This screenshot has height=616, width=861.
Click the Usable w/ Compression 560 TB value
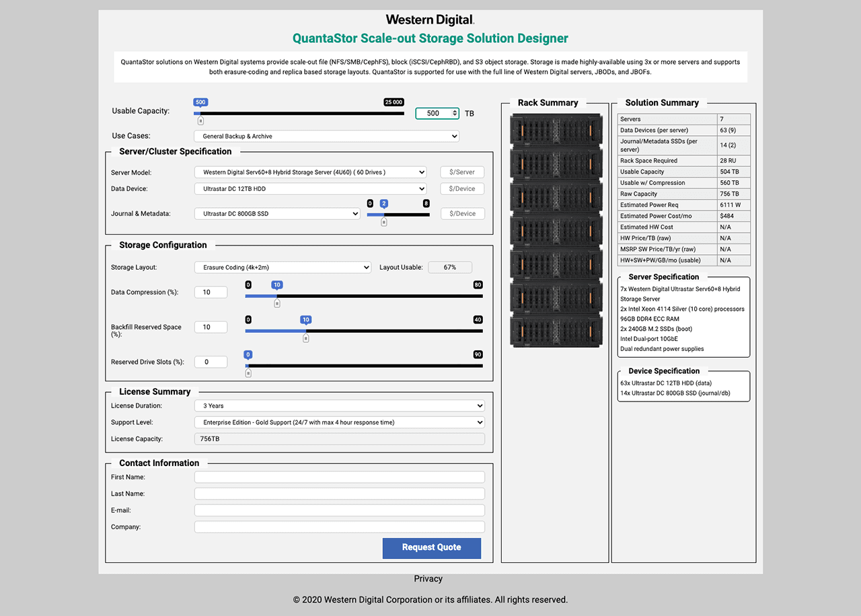click(x=733, y=183)
